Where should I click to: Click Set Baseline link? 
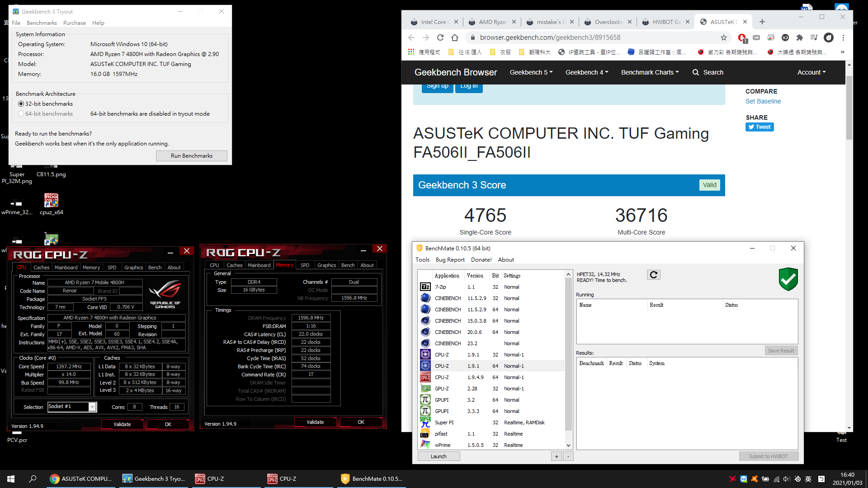[763, 102]
